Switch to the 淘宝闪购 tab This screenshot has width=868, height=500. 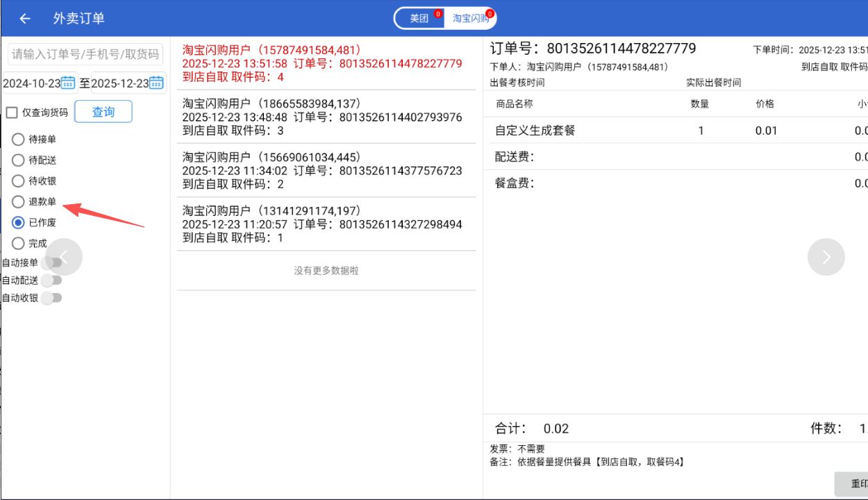pos(470,19)
